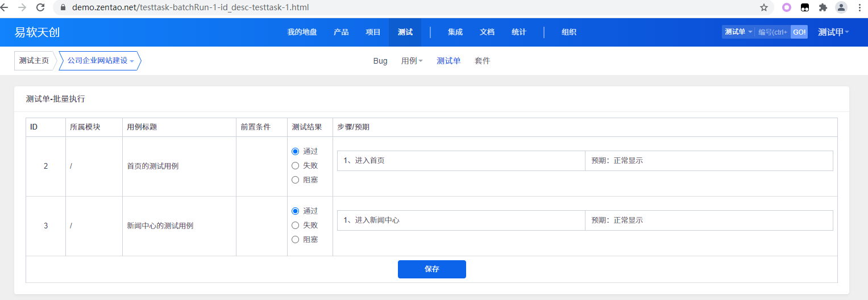The image size is (868, 300).
Task: Click step text 1、进入首页
Action: (364, 161)
